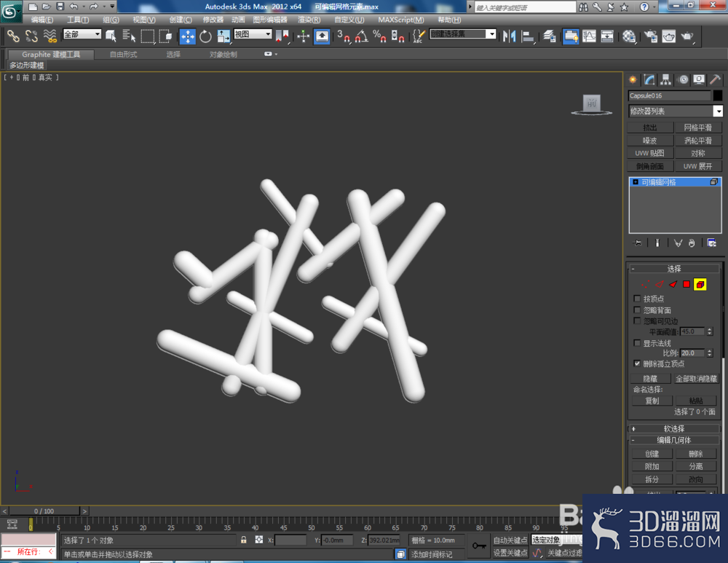Click the Unlink Selection tool
Viewport: 728px width, 563px height.
pos(31,36)
